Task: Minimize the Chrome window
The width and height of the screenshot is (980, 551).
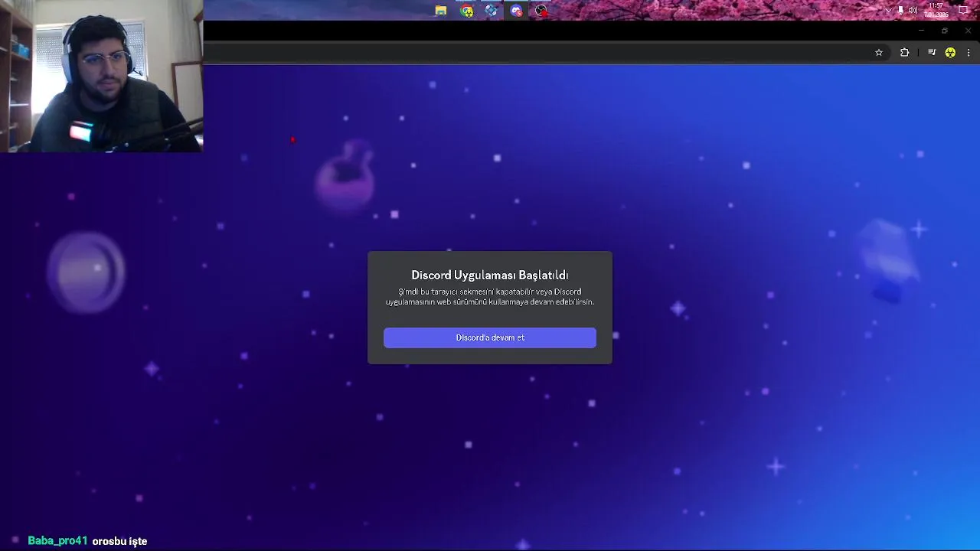Action: (921, 31)
